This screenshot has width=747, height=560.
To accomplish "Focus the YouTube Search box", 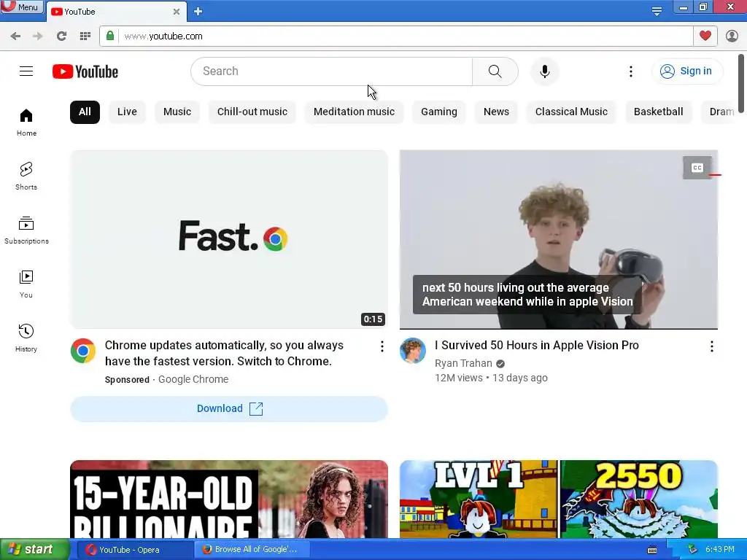I will (x=332, y=71).
